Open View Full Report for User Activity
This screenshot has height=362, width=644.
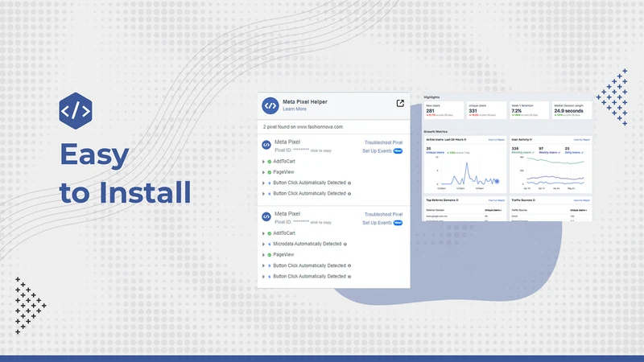point(581,140)
